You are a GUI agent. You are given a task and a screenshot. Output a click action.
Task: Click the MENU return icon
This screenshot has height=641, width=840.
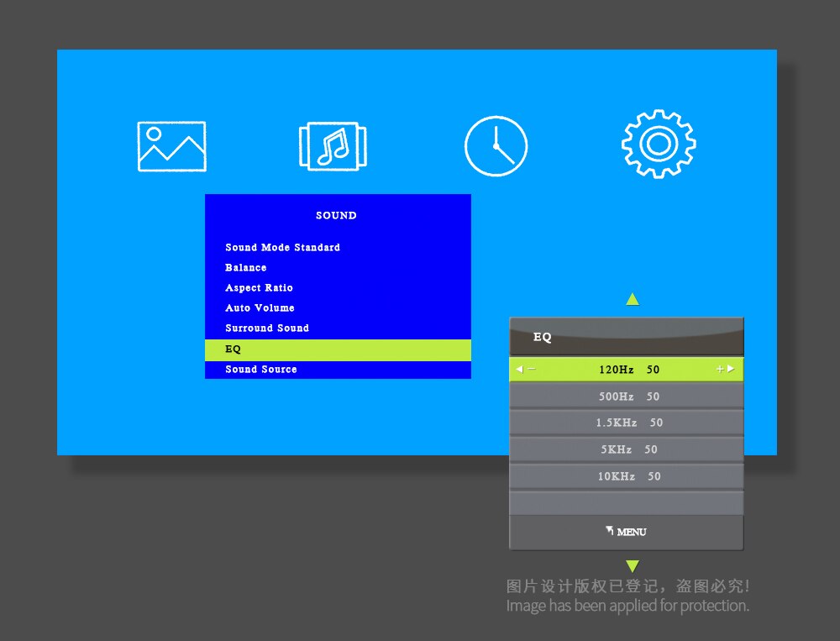(626, 532)
